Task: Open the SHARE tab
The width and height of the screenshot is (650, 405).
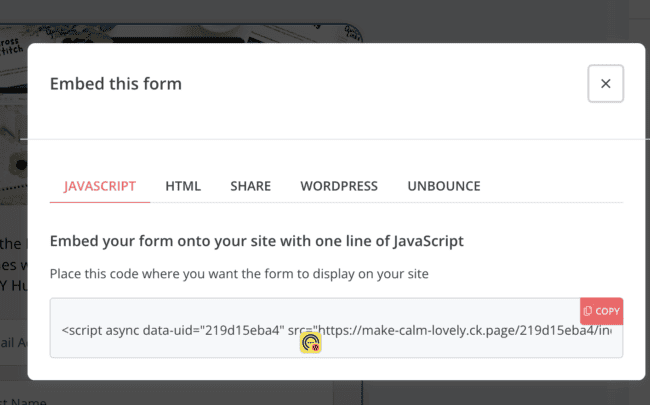Action: [250, 186]
